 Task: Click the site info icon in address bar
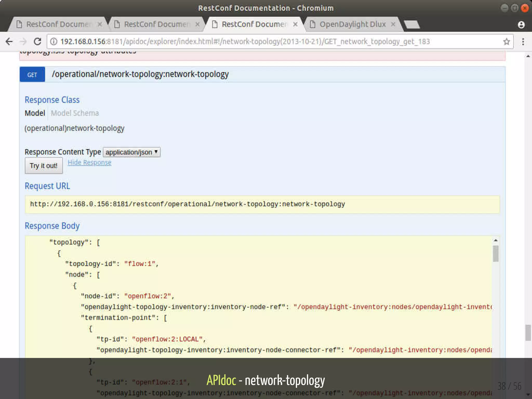[54, 42]
